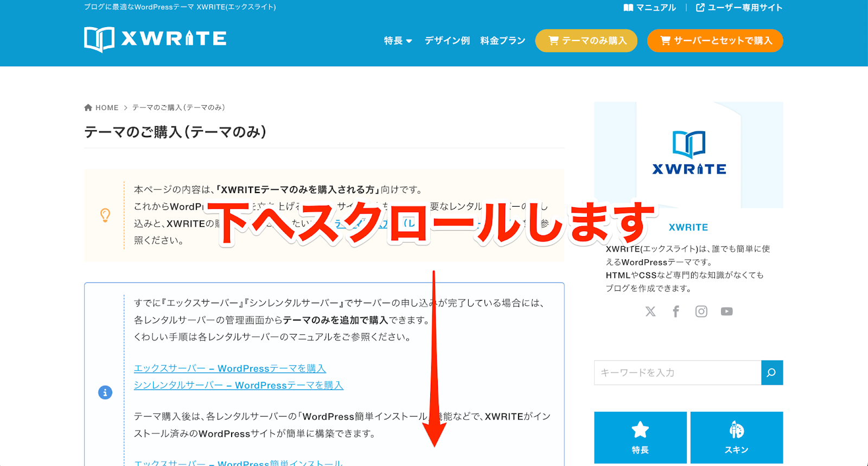This screenshot has height=466, width=868.
Task: Click the home icon in breadcrumb
Action: point(88,107)
